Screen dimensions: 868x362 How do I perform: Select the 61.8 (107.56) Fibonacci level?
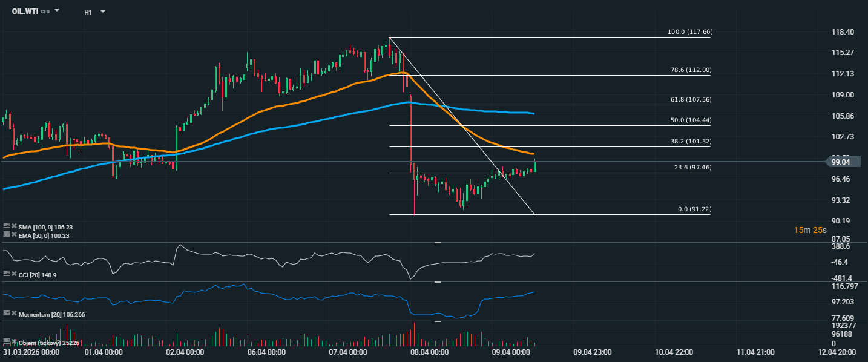691,99
